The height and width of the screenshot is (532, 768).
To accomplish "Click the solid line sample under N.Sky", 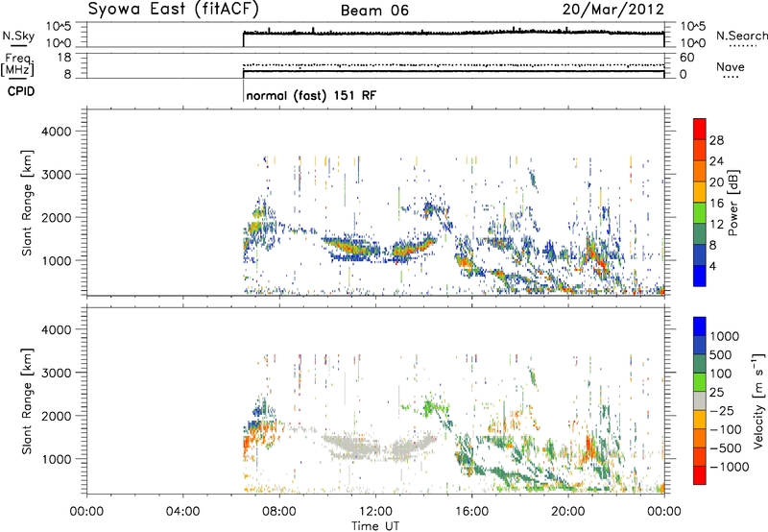I will (18, 45).
